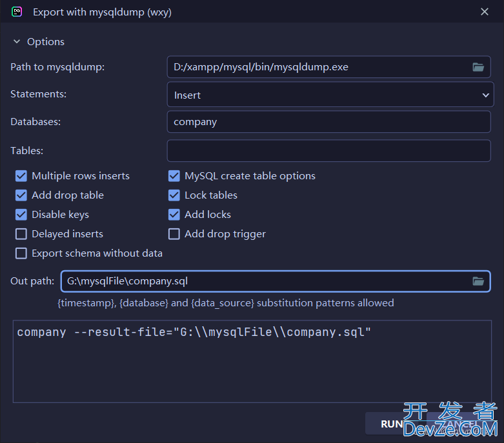Enable Add drop trigger checkbox
The width and height of the screenshot is (504, 443).
(x=174, y=234)
